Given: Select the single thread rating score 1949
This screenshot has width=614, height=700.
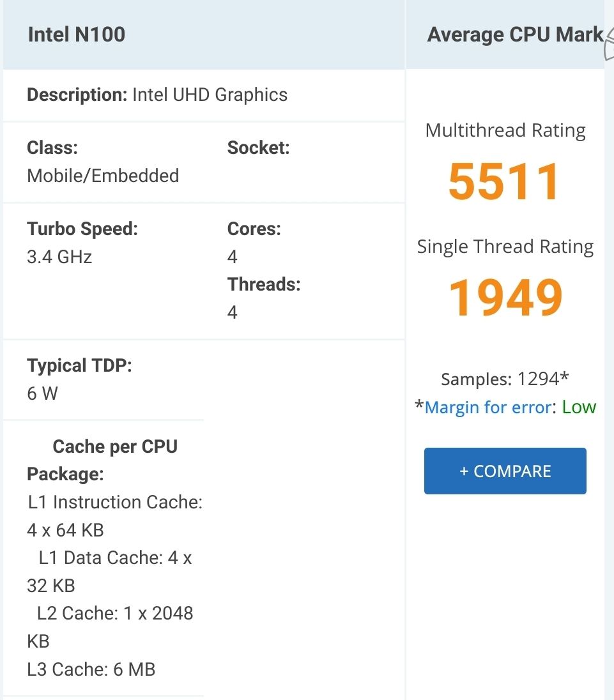Looking at the screenshot, I should (x=505, y=298).
